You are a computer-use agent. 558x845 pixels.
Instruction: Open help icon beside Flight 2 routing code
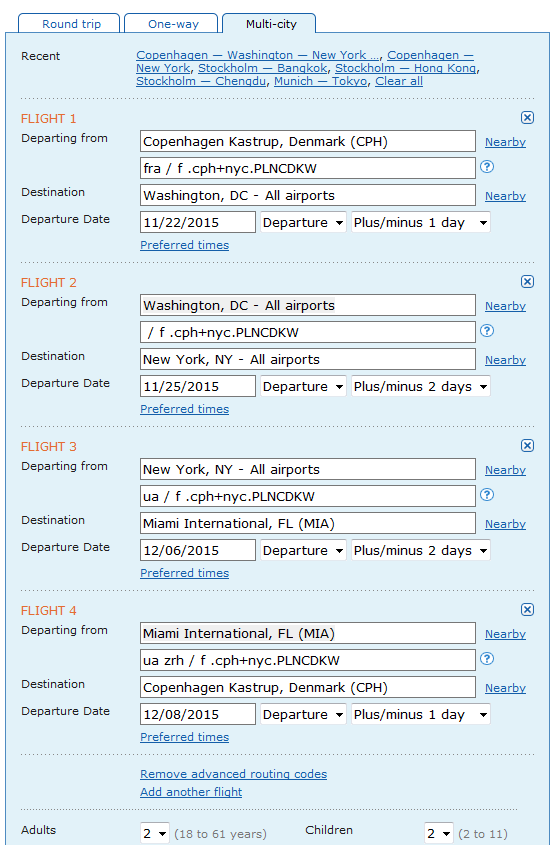[x=487, y=330]
